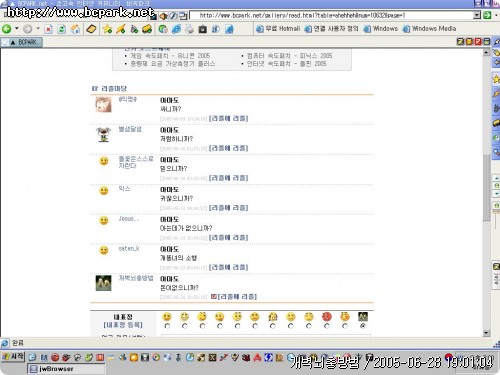
Task: Click the 내표정 등록 link
Action: coord(123,325)
